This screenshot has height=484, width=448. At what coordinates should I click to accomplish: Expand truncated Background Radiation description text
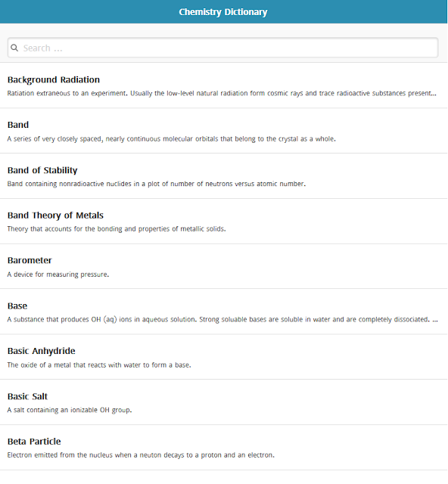(x=222, y=93)
